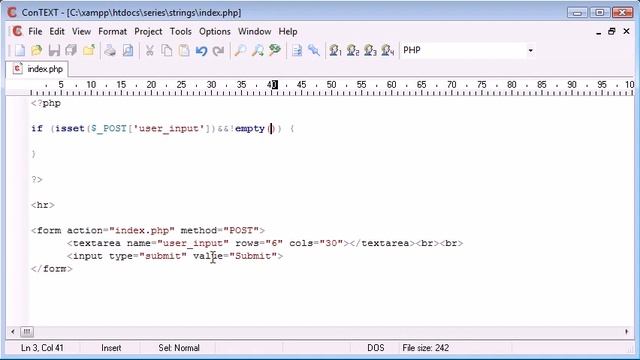Viewport: 640px width, 360px height.
Task: Run user command 1 icon
Action: pos(335,51)
